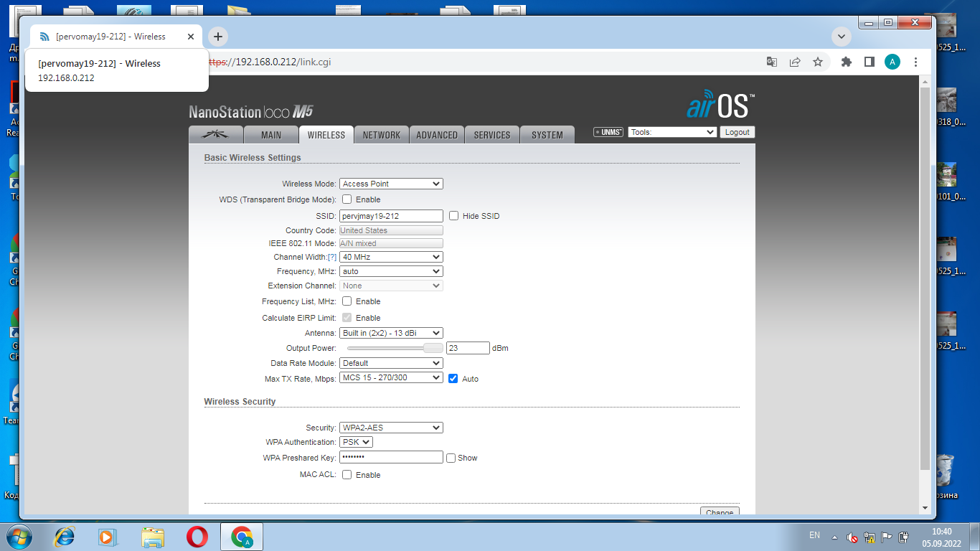Open the Data Rate Module dropdown
Screen dimensions: 980x551
tap(391, 363)
